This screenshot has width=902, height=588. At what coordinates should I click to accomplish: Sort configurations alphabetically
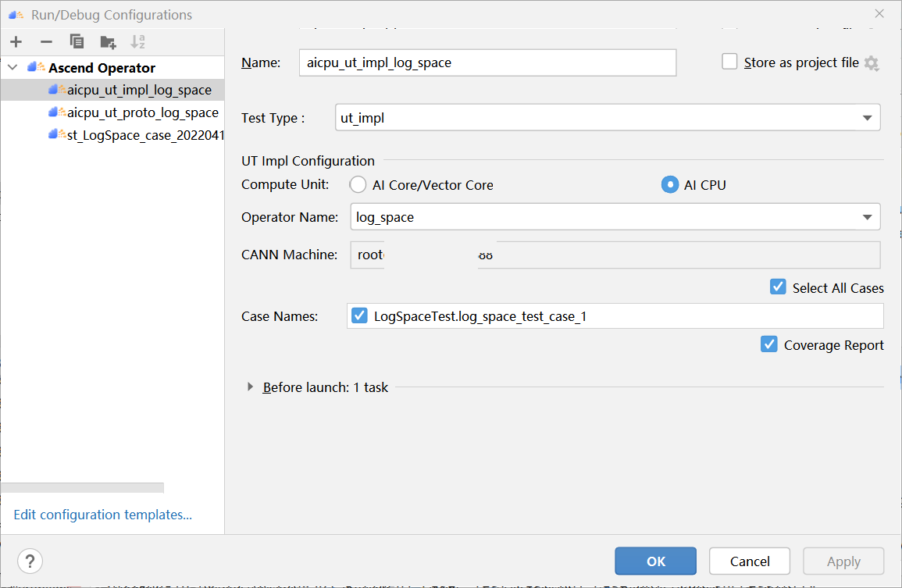tap(138, 41)
